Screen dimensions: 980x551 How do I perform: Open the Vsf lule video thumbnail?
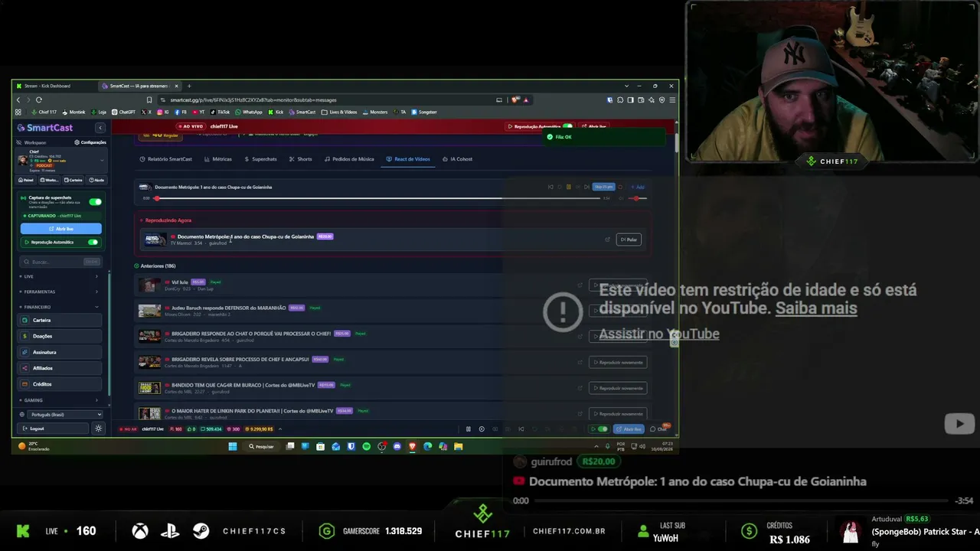pos(149,285)
